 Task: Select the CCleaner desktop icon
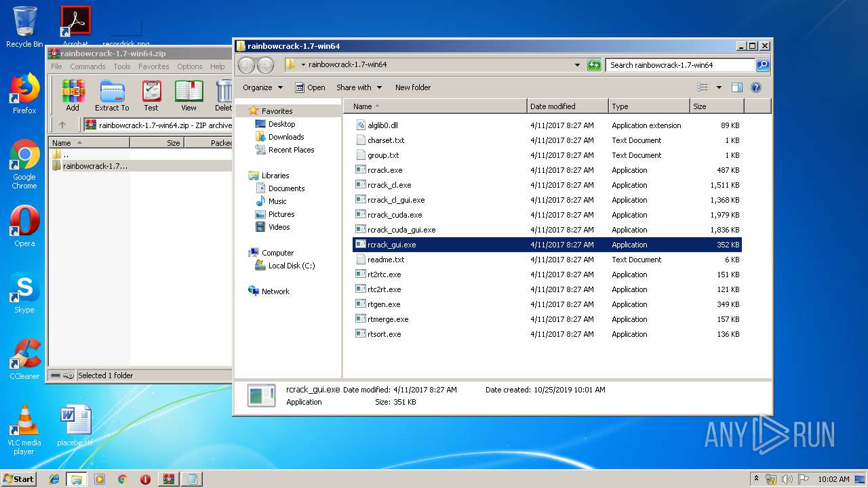(x=24, y=359)
